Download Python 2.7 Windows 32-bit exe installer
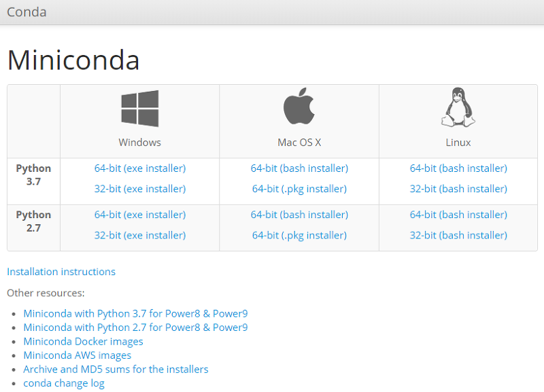This screenshot has height=392, width=544. point(140,235)
